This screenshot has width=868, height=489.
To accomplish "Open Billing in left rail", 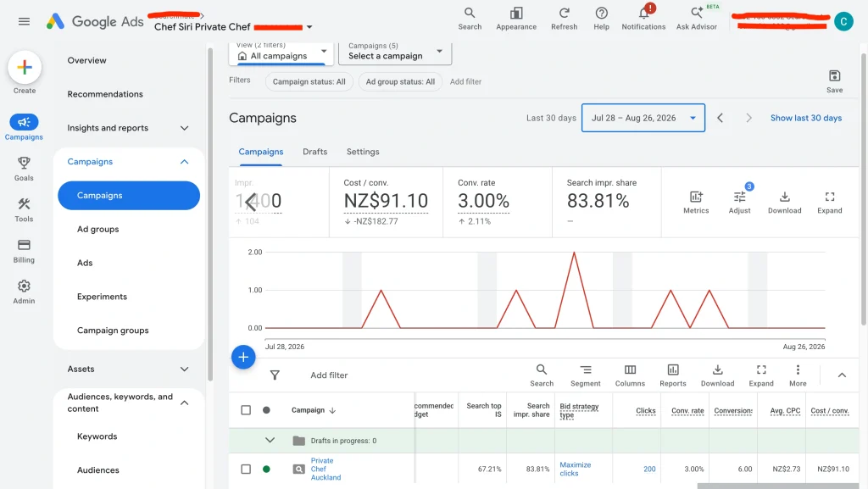I will pos(24,251).
